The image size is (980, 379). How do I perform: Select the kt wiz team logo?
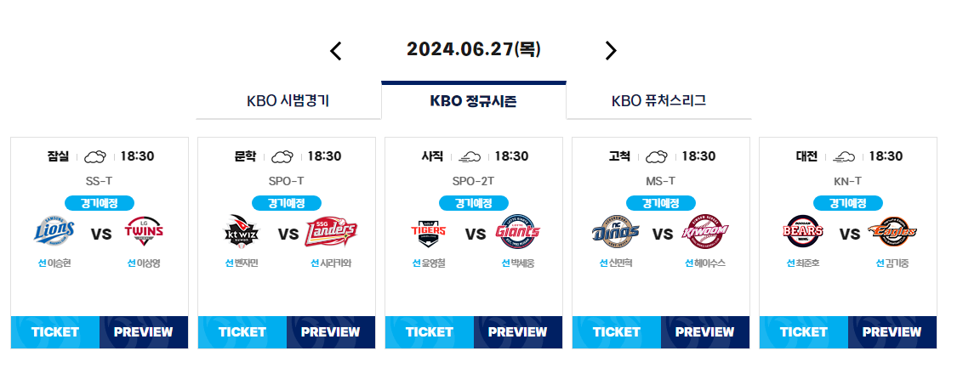[x=242, y=232]
